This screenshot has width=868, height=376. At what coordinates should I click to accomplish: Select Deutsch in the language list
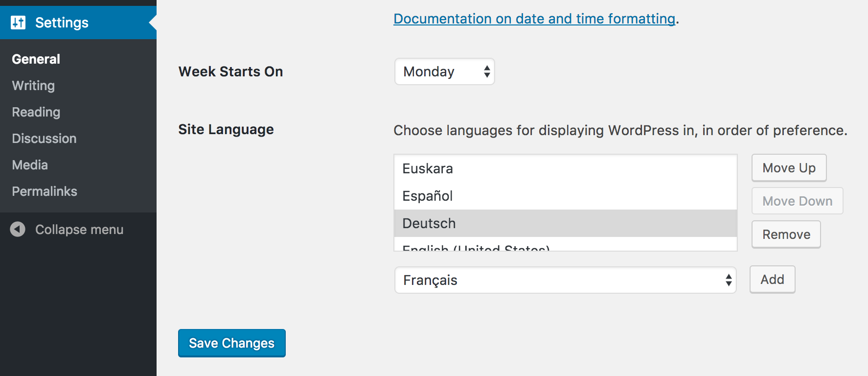pyautogui.click(x=429, y=223)
